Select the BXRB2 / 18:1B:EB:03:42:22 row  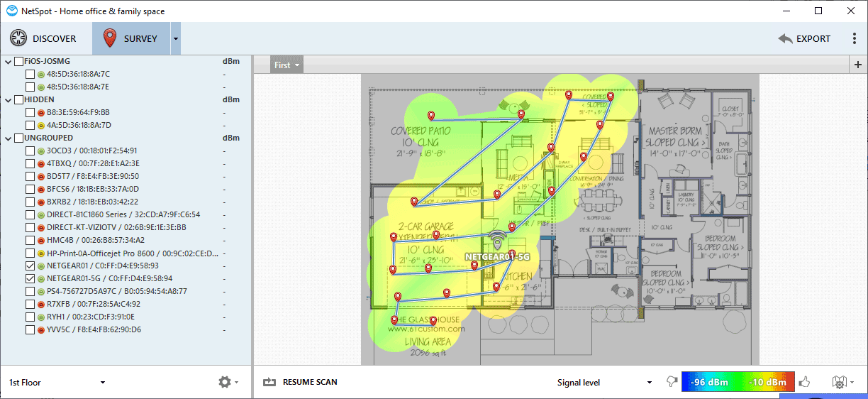[x=126, y=202]
